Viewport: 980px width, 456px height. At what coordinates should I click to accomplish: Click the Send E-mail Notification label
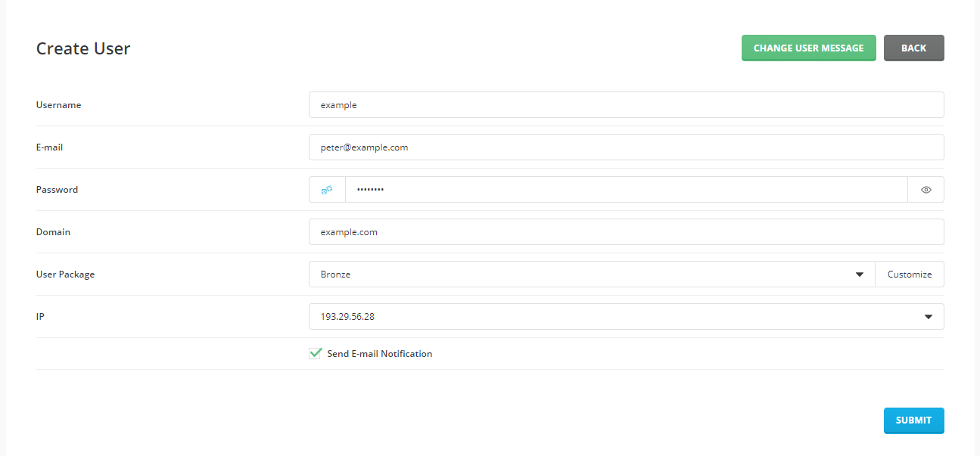[379, 354]
